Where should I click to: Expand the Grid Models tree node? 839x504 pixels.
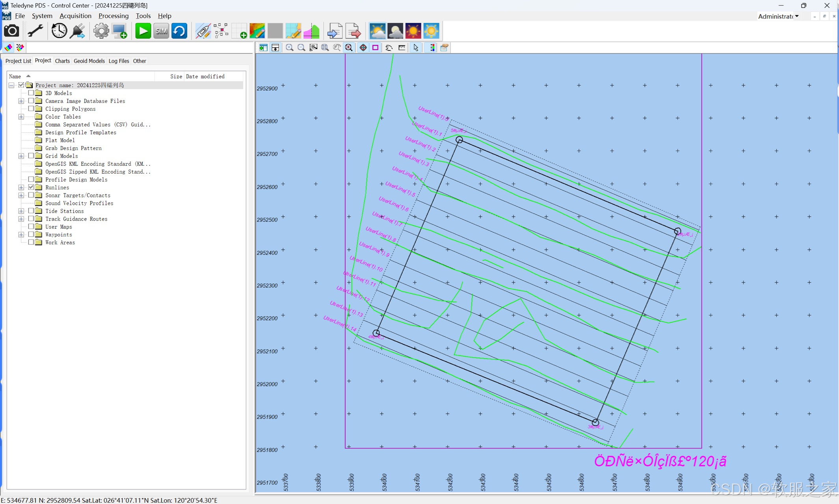pos(21,156)
